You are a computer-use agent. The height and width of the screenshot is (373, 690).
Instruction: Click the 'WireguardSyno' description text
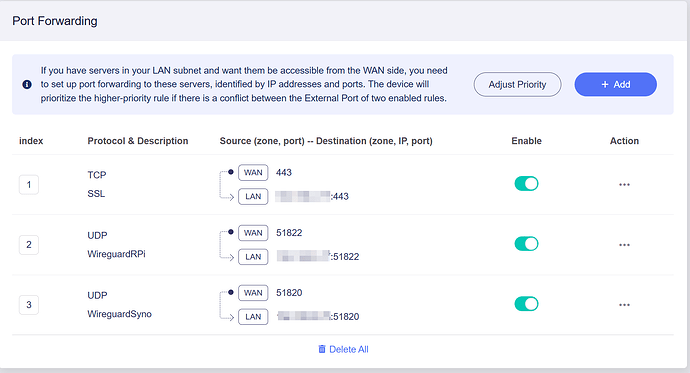coord(119,314)
